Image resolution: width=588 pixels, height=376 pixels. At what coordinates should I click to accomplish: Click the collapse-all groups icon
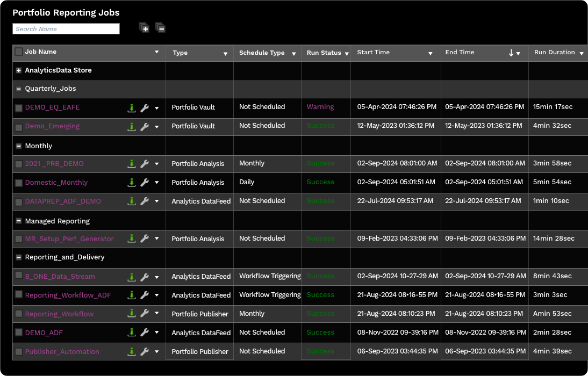[x=160, y=27]
